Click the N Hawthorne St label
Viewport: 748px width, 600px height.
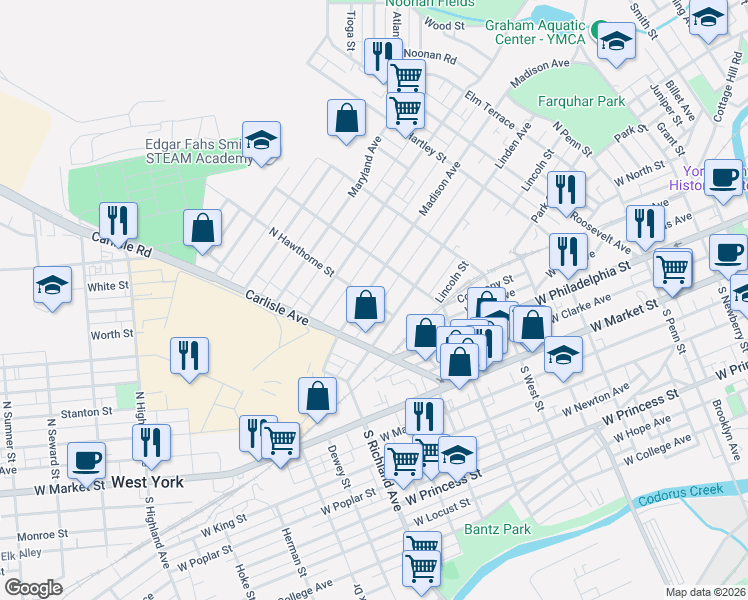(301, 252)
